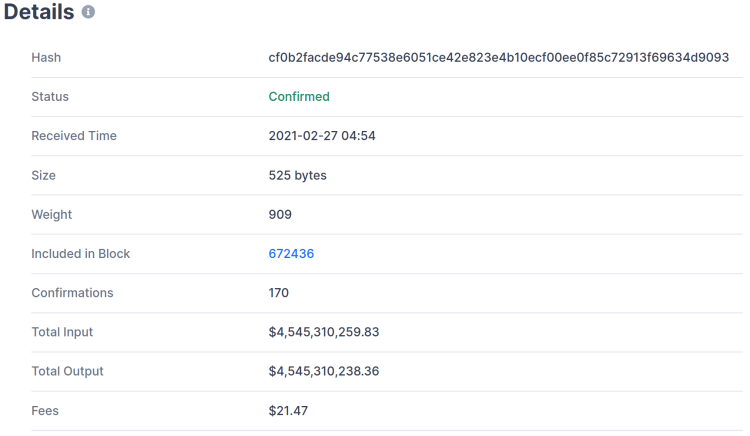Click the Hash row label
Screen dimensions: 750x436
pyautogui.click(x=46, y=58)
